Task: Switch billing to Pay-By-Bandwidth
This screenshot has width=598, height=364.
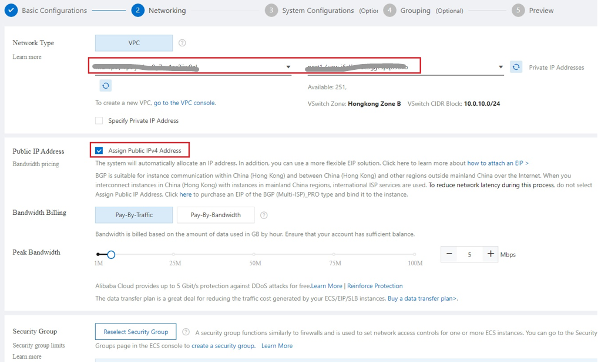Action: [x=215, y=215]
